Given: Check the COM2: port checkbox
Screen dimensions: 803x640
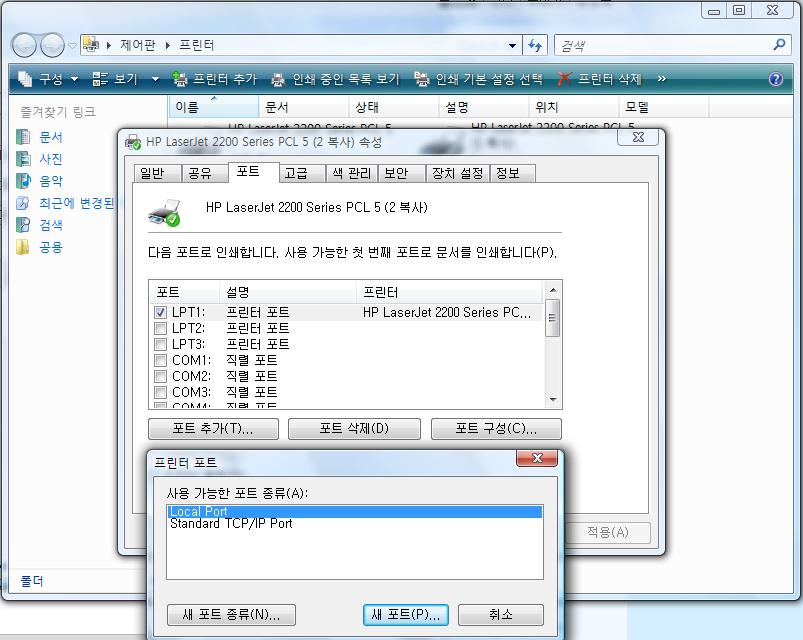Looking at the screenshot, I should point(160,376).
